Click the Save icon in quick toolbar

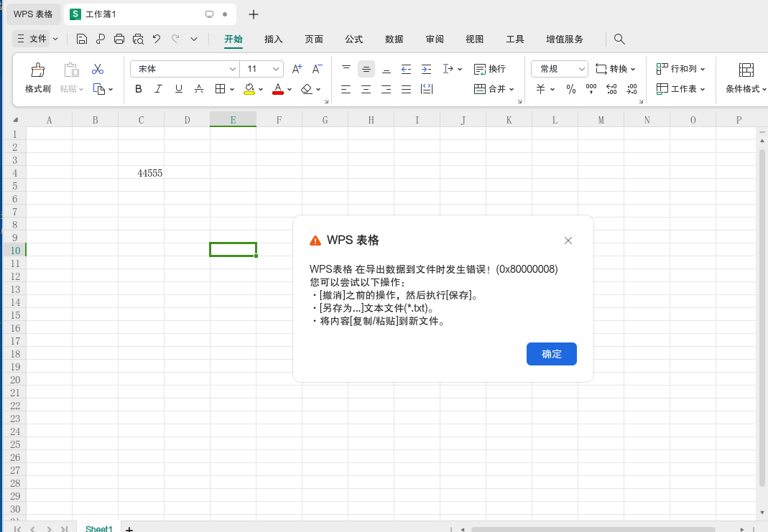(x=82, y=39)
